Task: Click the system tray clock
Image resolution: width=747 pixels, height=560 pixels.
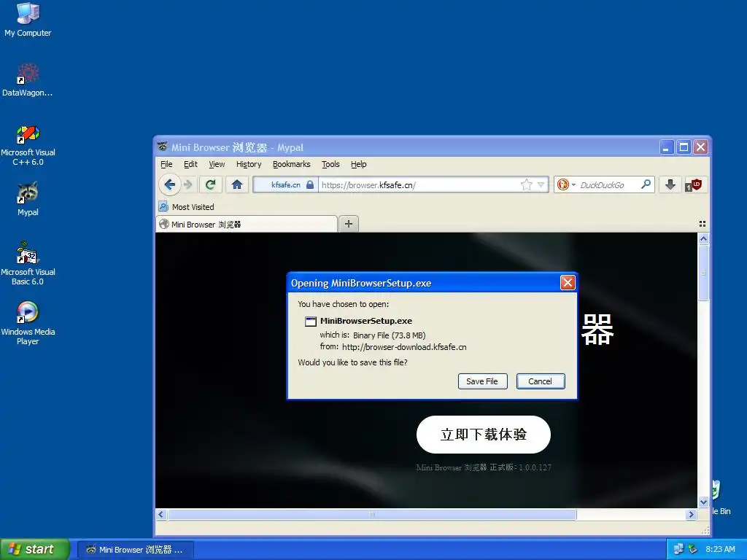Action: point(720,549)
